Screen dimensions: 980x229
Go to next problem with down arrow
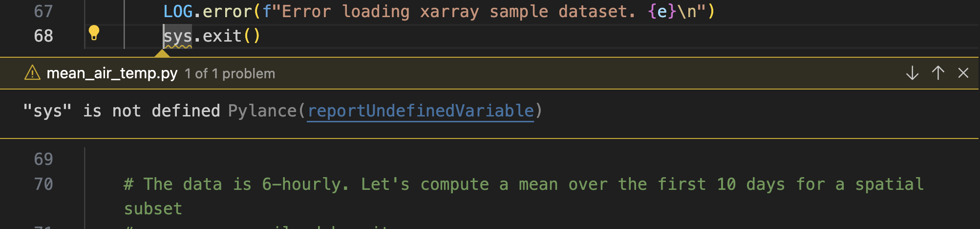point(912,73)
